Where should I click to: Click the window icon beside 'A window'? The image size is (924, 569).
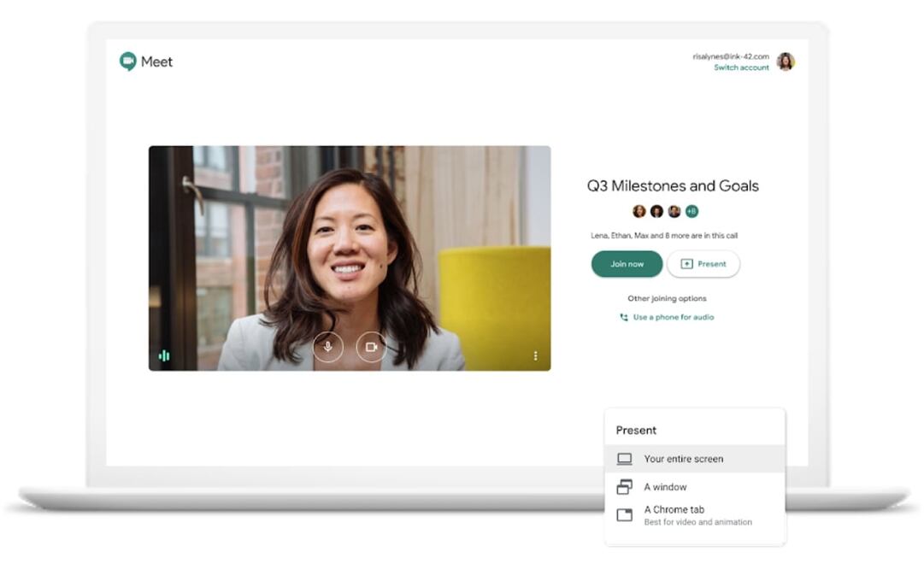[x=623, y=487]
